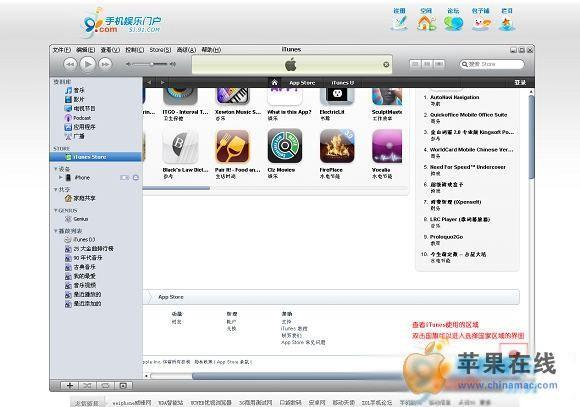
Task: Switch to the iTunes U tab
Action: (x=342, y=83)
